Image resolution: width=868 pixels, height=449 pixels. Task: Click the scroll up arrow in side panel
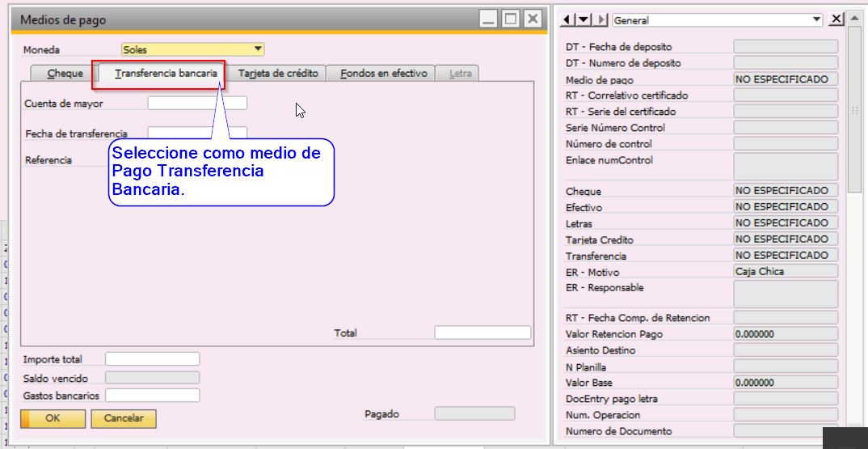pos(854,19)
